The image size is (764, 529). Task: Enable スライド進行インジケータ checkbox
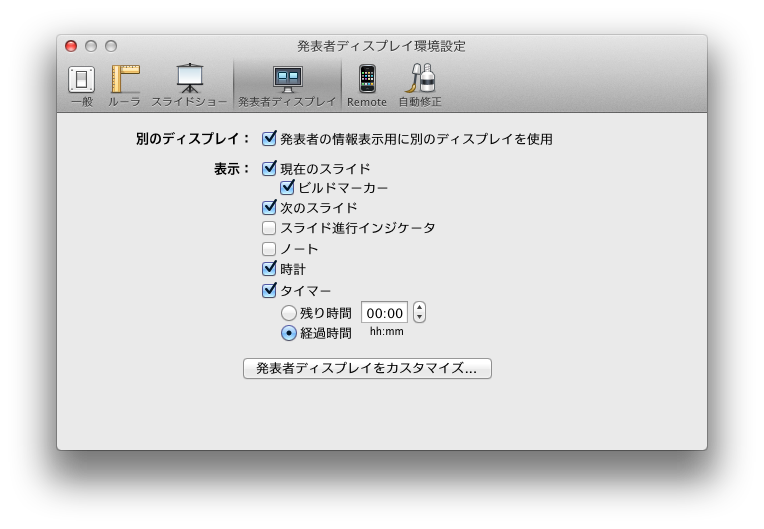pos(269,228)
